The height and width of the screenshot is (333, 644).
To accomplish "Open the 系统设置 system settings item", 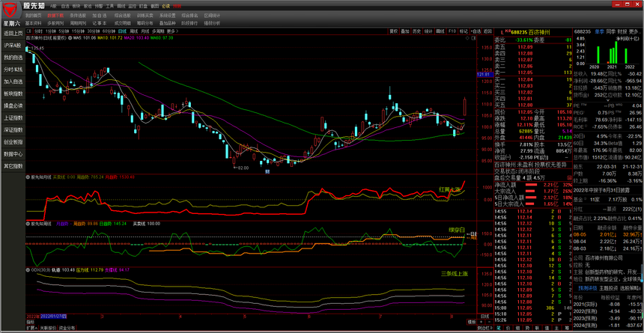I will (x=167, y=15).
